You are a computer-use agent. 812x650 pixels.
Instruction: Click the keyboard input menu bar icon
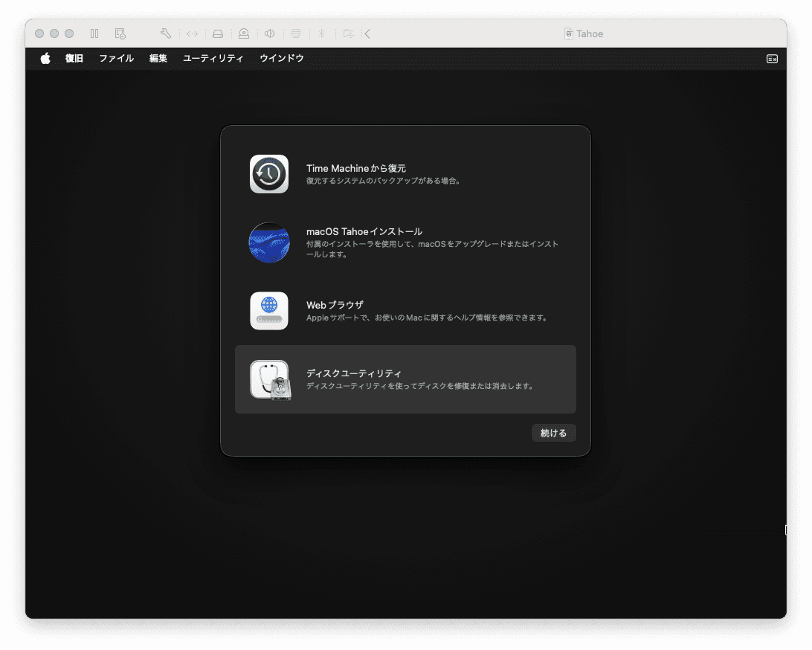click(x=772, y=59)
